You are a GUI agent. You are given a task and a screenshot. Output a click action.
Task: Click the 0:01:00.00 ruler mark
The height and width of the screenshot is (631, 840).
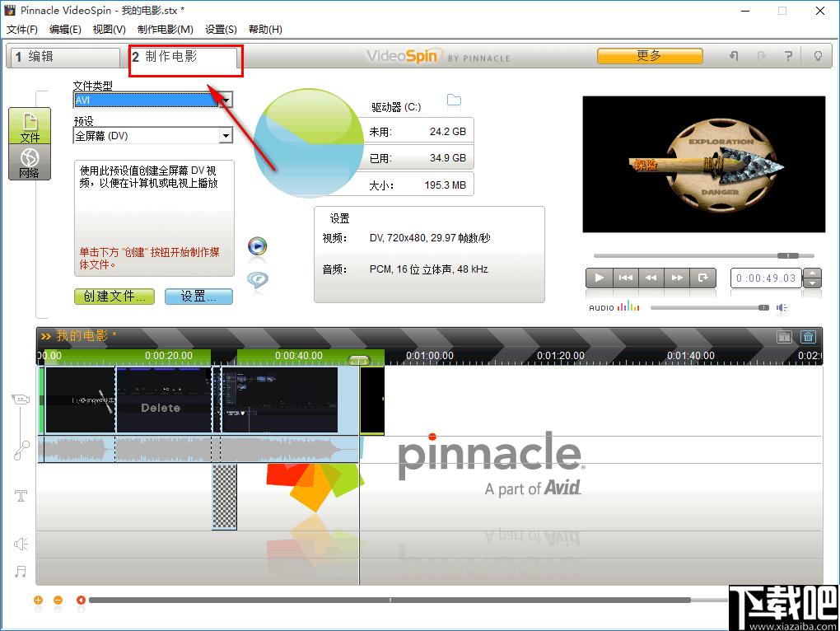point(430,356)
